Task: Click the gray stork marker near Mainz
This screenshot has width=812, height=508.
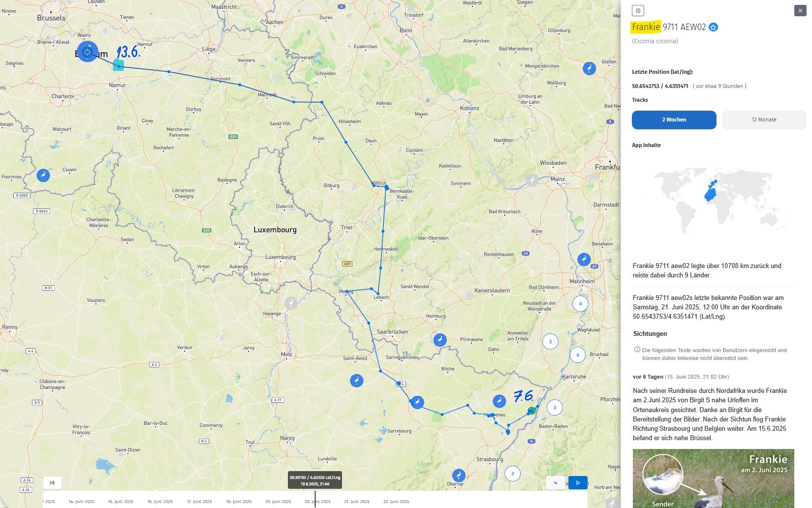Action: coord(531,180)
